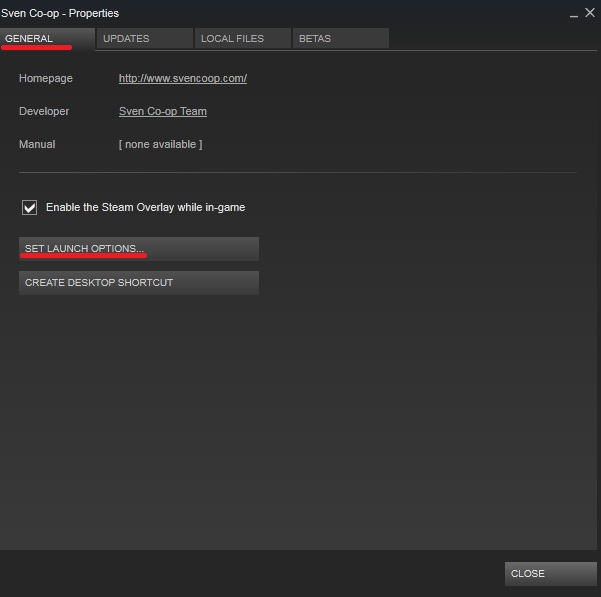Open the Local Files tab
Image resolution: width=601 pixels, height=597 pixels.
[243, 38]
